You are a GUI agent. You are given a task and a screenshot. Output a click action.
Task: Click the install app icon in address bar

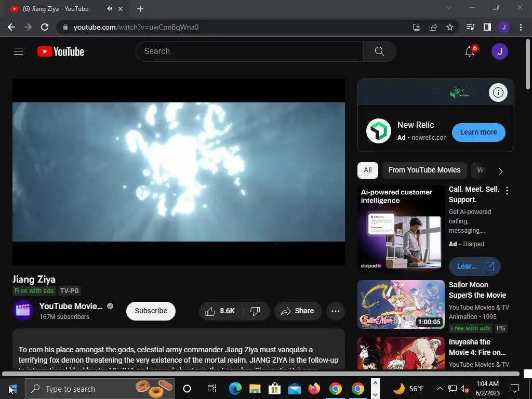pos(416,27)
